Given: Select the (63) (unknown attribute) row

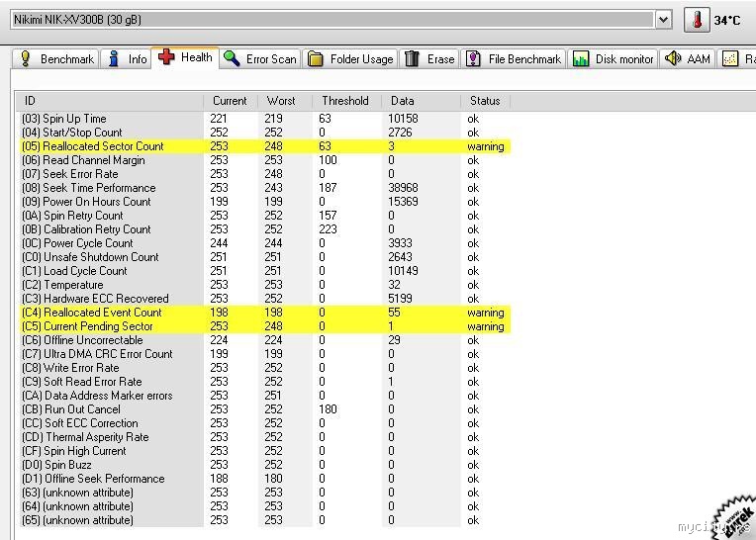Looking at the screenshot, I should [264, 493].
